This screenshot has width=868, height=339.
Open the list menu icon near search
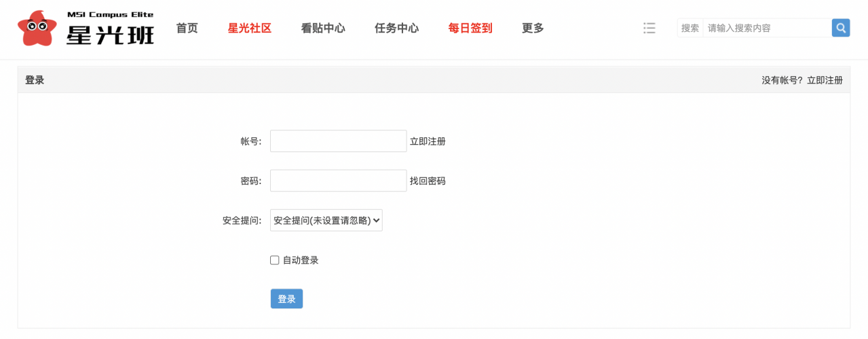649,28
